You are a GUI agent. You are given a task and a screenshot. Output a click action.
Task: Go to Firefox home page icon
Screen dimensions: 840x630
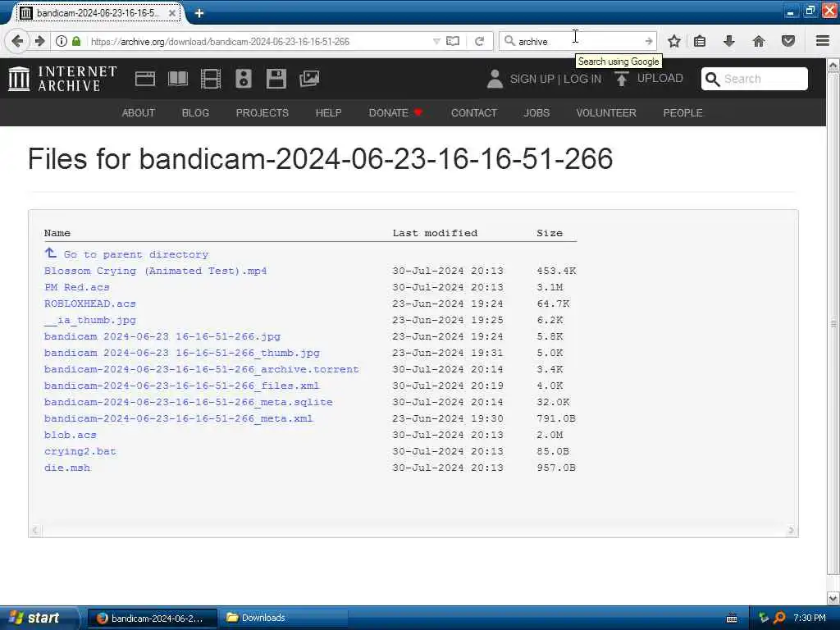coord(758,41)
